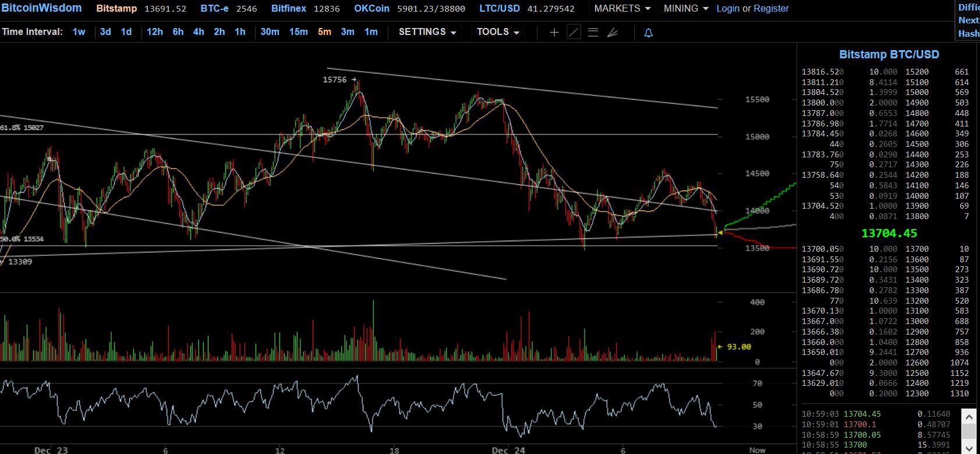Viewport: 980px width, 454px height.
Task: Switch chart to 1h interval
Action: pos(240,32)
